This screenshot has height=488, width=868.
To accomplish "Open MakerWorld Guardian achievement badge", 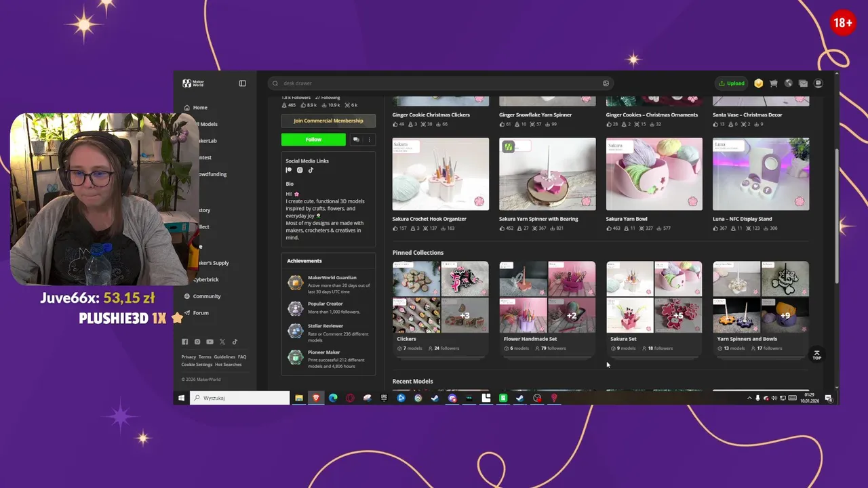I will pos(295,283).
